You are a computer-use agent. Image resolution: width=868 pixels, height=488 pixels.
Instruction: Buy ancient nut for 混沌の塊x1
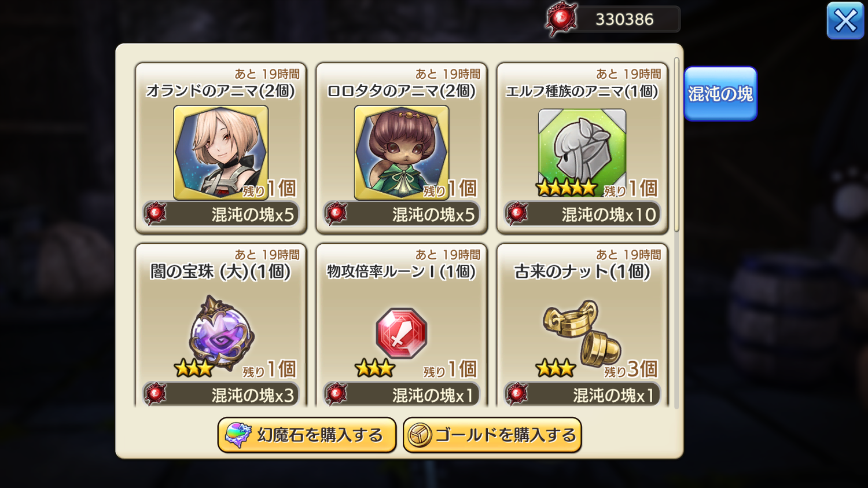582,395
